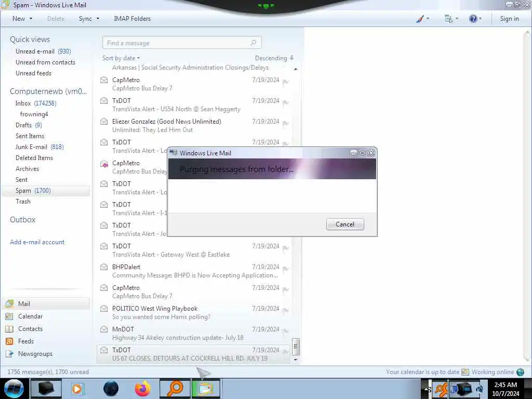
Task: Flag the Eliezer Gonzalez message
Action: point(286,124)
